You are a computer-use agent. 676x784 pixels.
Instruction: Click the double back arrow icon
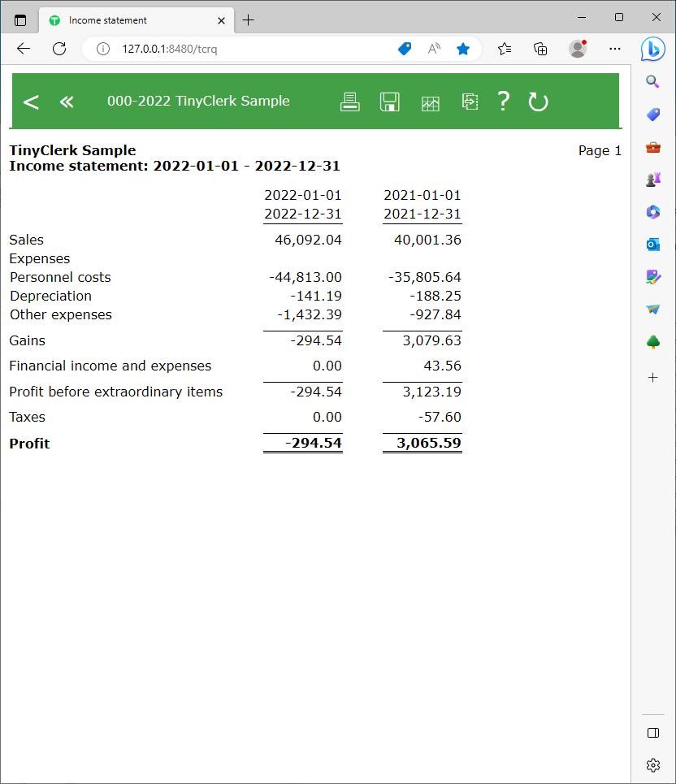click(67, 102)
